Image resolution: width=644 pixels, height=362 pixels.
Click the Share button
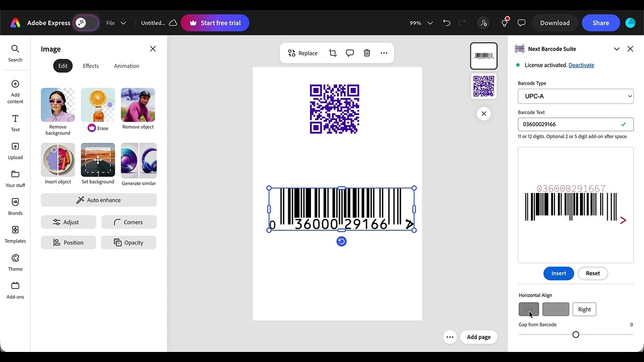click(601, 23)
